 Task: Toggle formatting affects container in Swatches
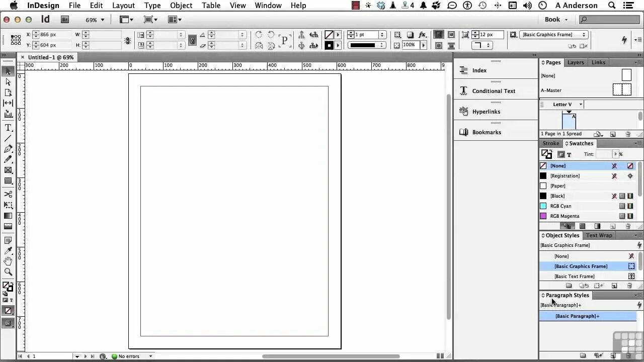[561, 154]
